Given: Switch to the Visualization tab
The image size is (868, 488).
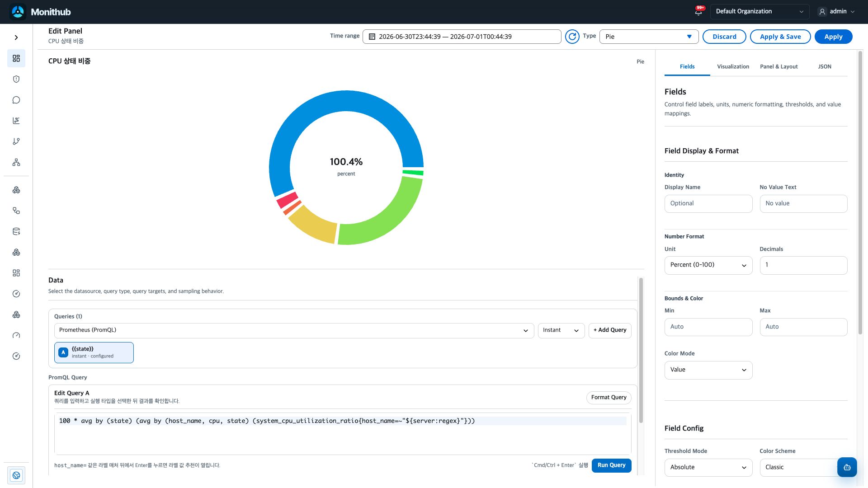Looking at the screenshot, I should click(733, 66).
